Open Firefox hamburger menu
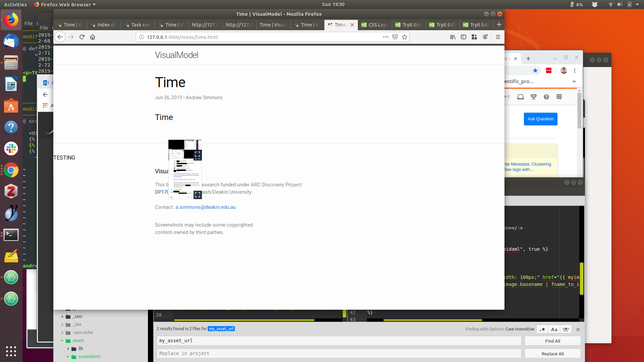The width and height of the screenshot is (644, 362). coord(498,37)
